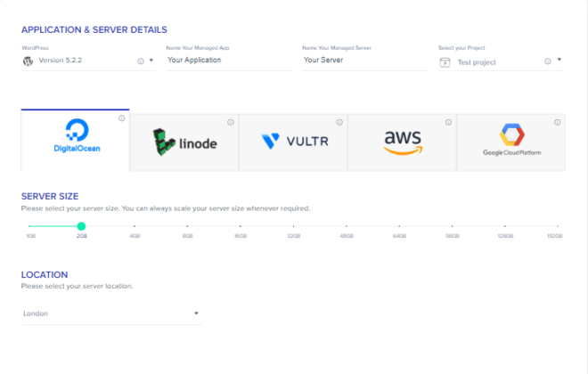Click the info icon on Linode card
The height and width of the screenshot is (374, 588).
click(230, 122)
